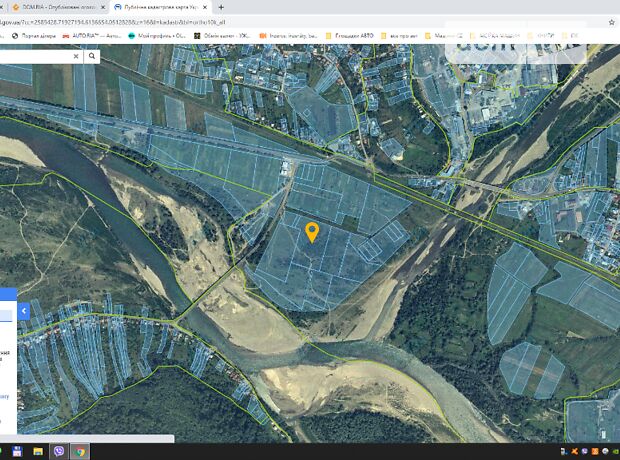Open the Площадки АВТО bookmarks folder
The height and width of the screenshot is (460, 620).
(x=350, y=36)
